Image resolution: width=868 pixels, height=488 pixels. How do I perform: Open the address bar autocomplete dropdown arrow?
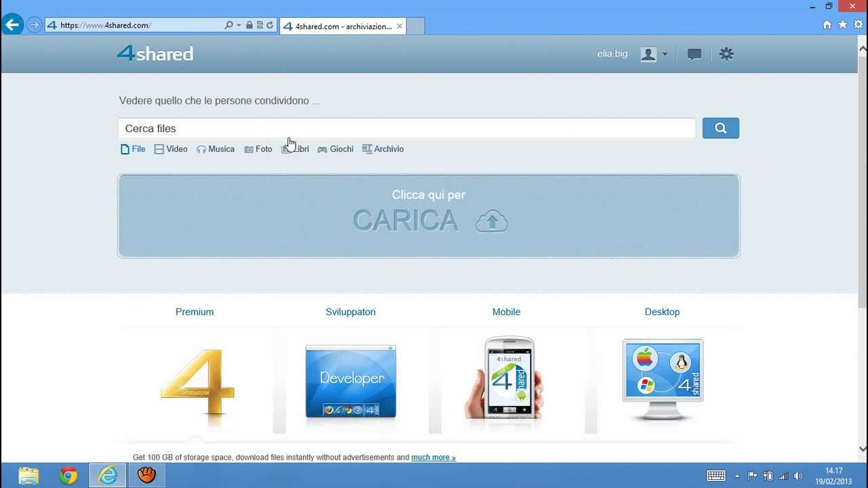pyautogui.click(x=239, y=25)
